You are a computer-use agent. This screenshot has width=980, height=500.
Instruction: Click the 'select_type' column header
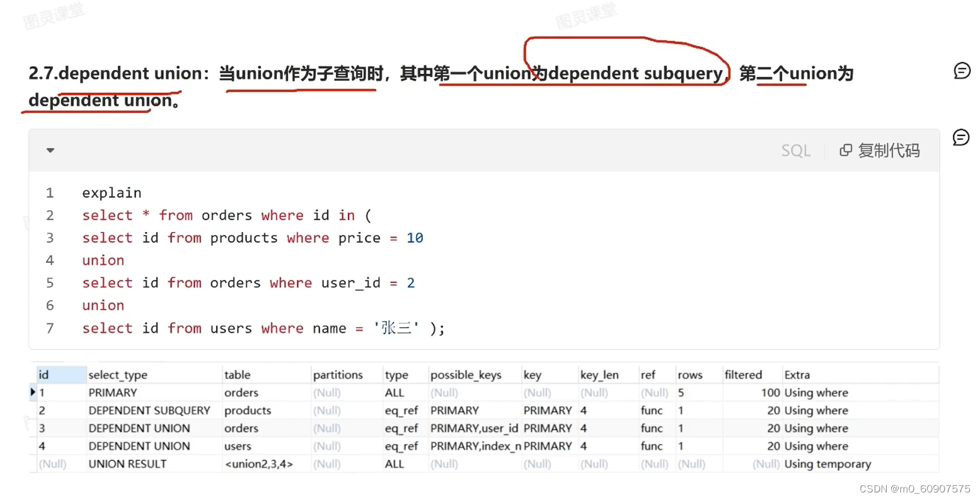tap(154, 375)
